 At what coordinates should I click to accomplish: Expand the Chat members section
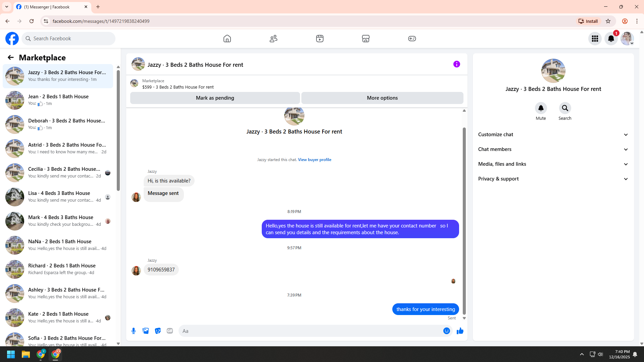pos(553,149)
